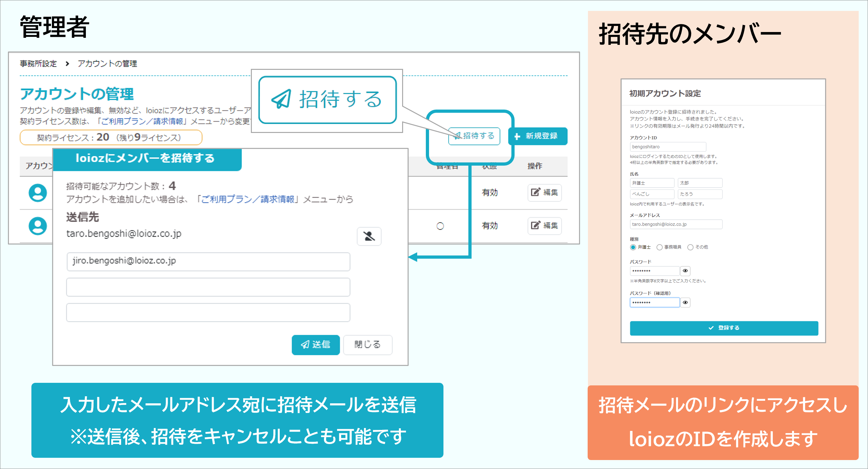The height and width of the screenshot is (469, 868).
Task: Toggle visibility eye for パスワード
Action: pyautogui.click(x=685, y=271)
